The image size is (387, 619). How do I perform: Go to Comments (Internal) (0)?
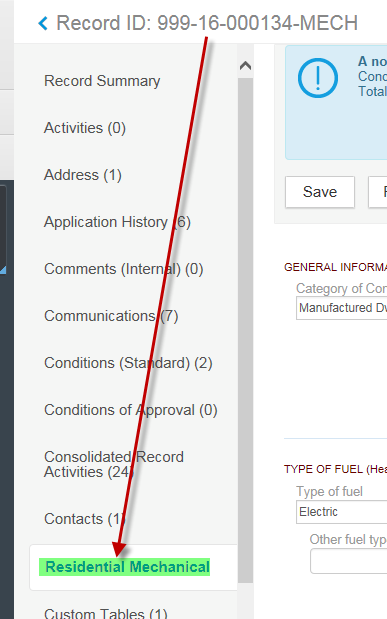pos(124,269)
